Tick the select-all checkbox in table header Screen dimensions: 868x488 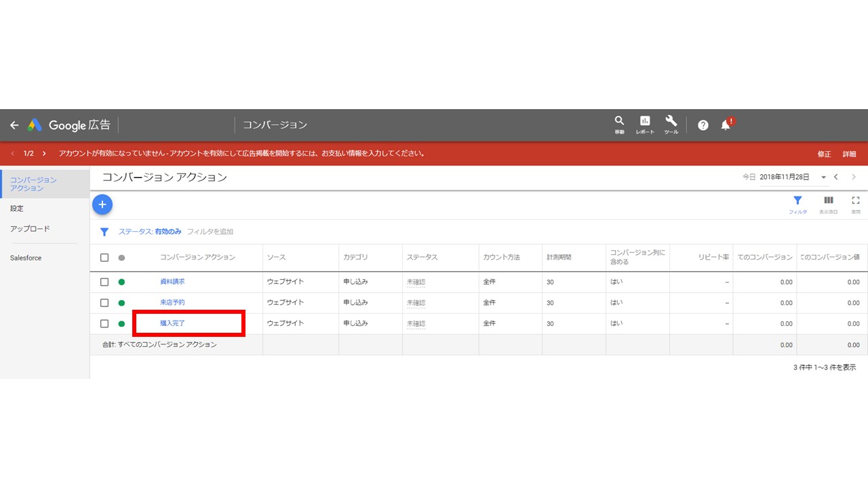tap(104, 258)
